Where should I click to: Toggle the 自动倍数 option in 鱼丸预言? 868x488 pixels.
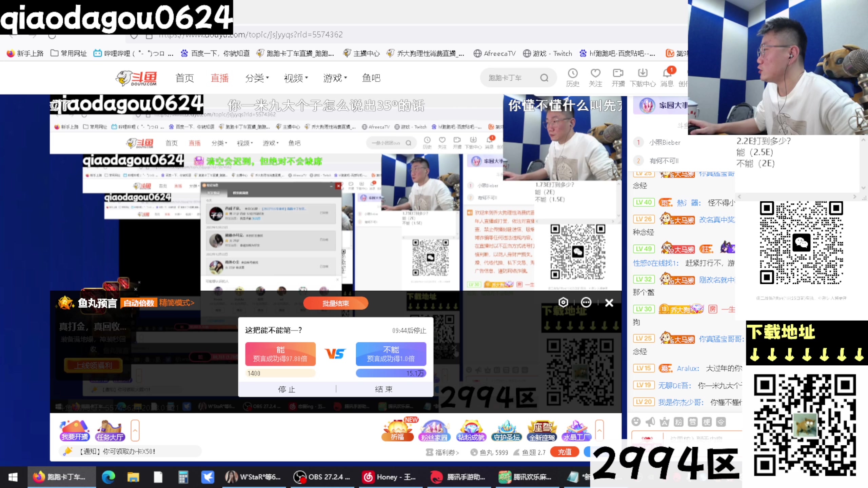pos(139,303)
